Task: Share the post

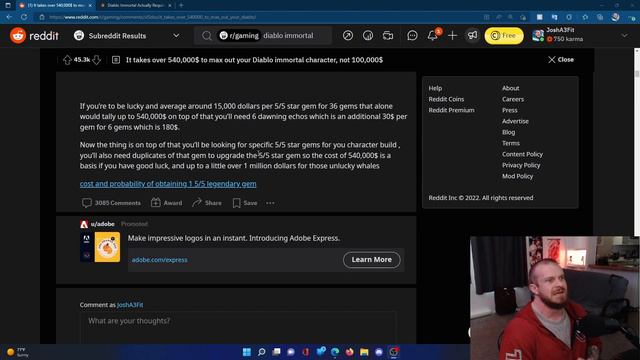Action: tap(207, 203)
